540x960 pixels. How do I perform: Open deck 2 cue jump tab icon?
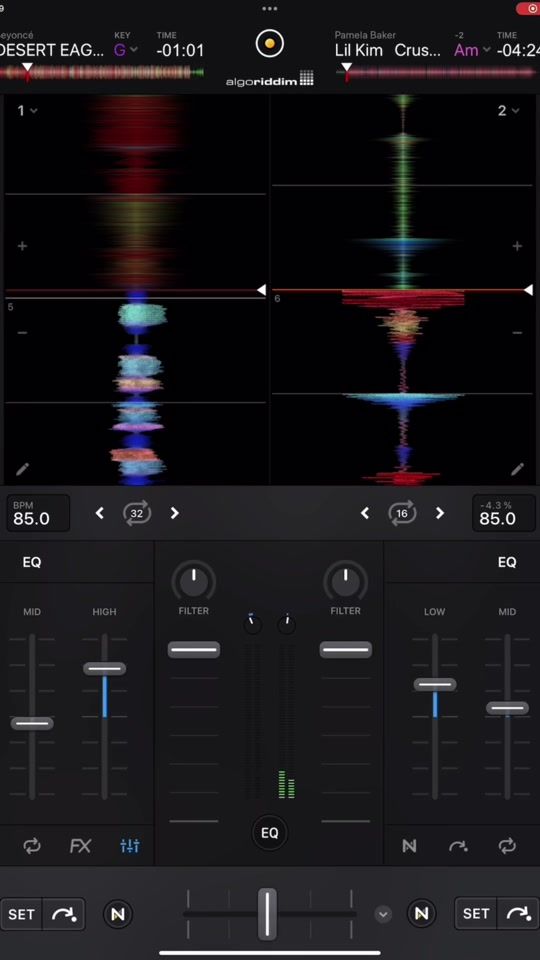click(458, 846)
